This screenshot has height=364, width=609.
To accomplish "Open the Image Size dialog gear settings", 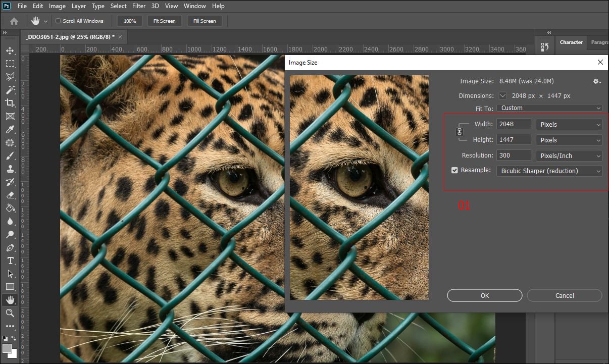I will pos(596,81).
